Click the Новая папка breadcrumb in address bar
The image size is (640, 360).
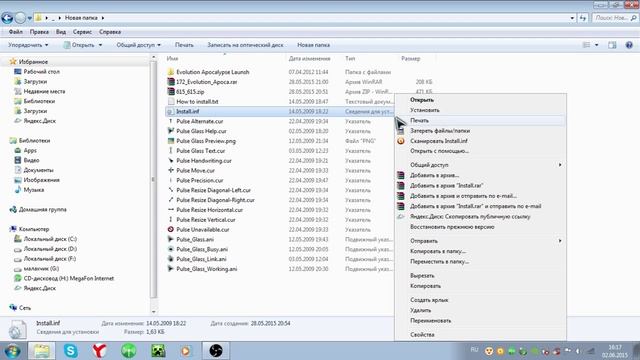[81, 18]
